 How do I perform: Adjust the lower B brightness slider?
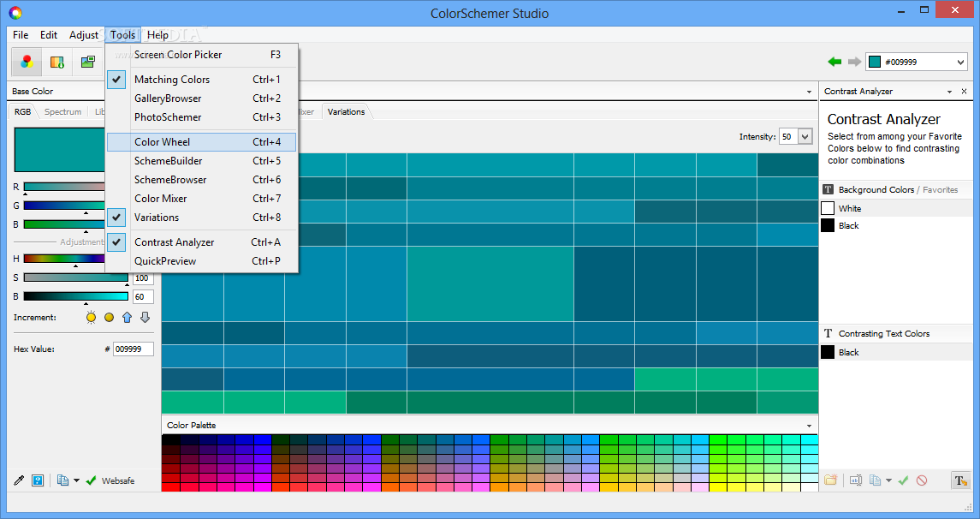point(75,296)
